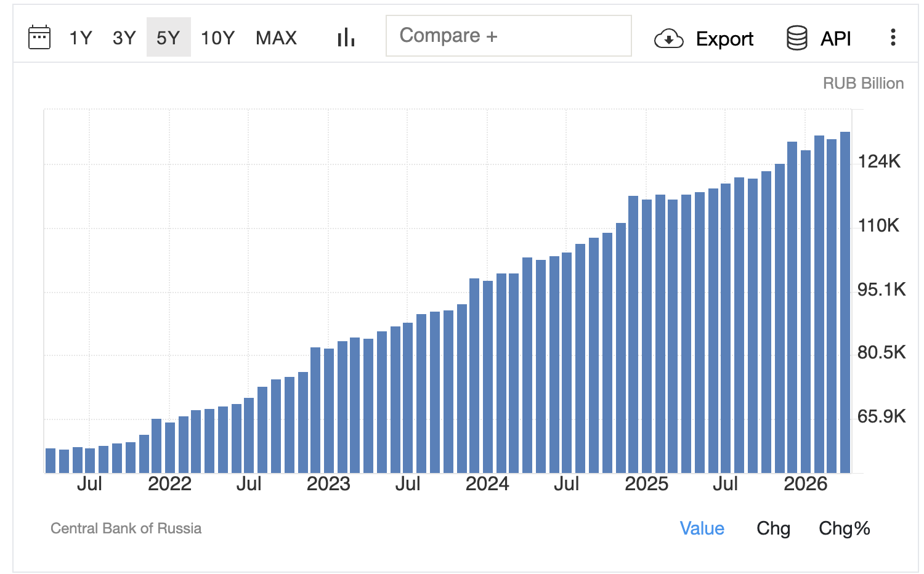This screenshot has height=574, width=924.
Task: Open the three-dot more options menu
Action: [x=893, y=38]
